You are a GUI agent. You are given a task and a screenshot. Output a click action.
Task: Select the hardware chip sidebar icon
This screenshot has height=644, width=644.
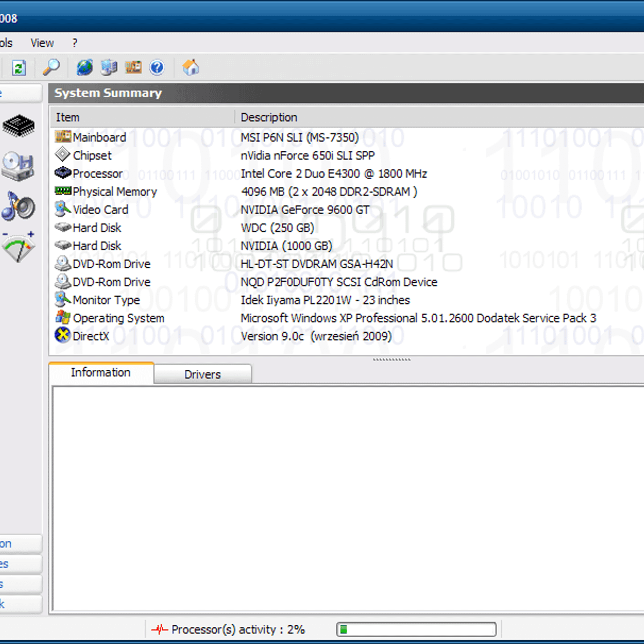[18, 126]
